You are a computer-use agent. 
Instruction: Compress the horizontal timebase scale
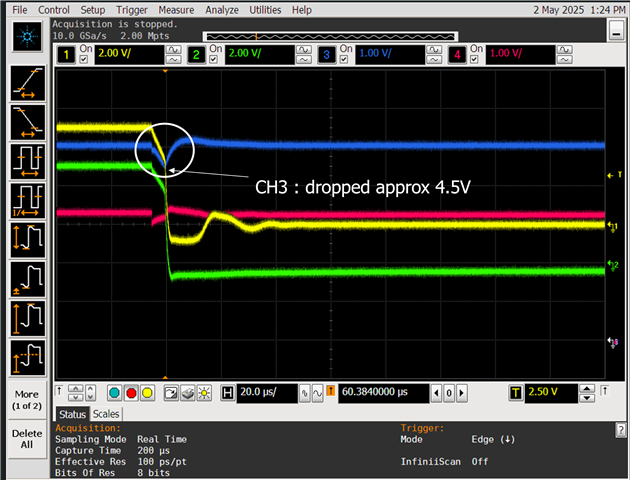pyautogui.click(x=305, y=393)
